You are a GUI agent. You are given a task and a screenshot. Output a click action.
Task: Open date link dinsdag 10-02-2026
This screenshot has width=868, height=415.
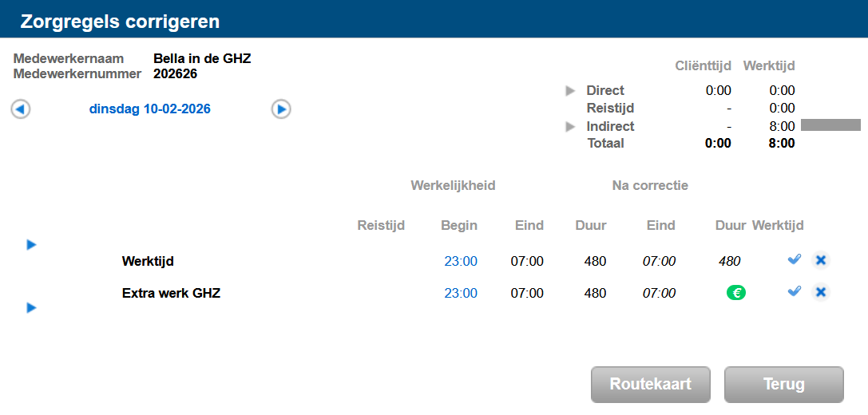150,109
